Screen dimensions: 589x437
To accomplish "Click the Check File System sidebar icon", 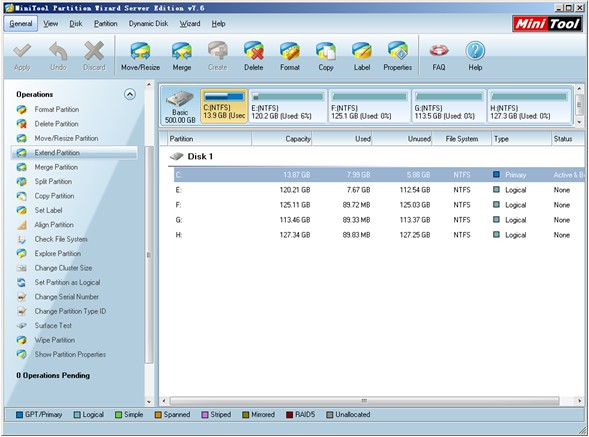I will pos(22,239).
